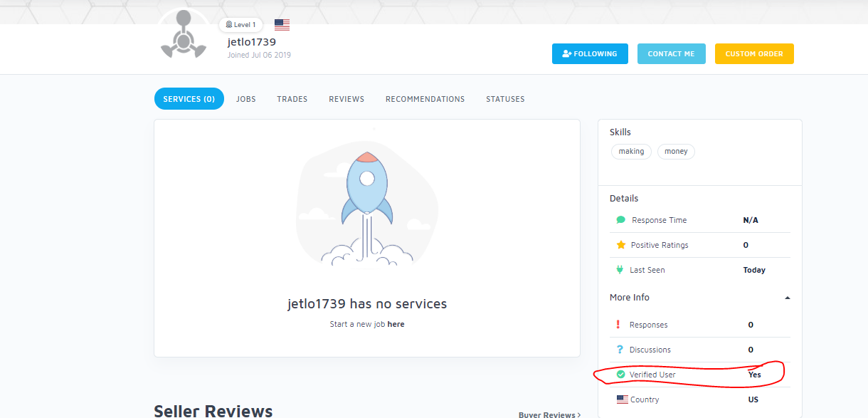Click the jetlo1739 profile avatar image
The width and height of the screenshot is (868, 418).
point(183,36)
